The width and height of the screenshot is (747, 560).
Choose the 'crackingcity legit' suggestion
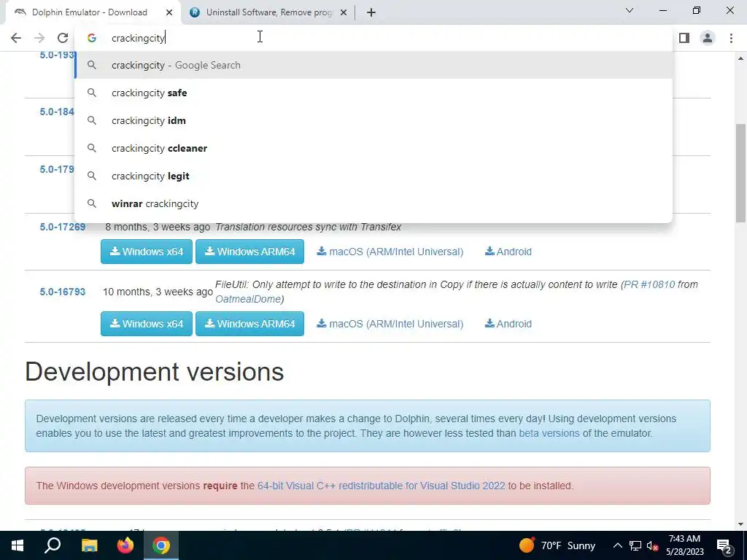373,176
